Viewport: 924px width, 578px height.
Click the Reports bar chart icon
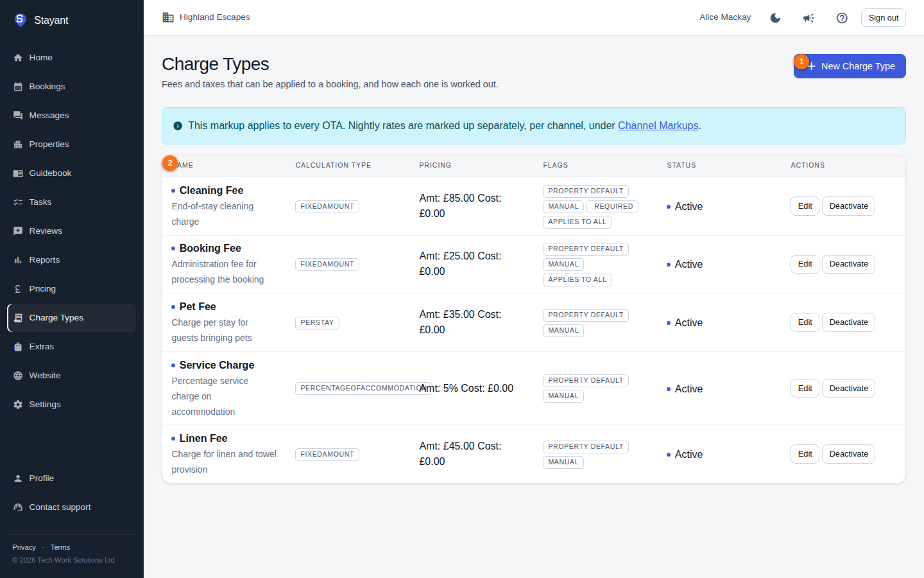point(18,260)
